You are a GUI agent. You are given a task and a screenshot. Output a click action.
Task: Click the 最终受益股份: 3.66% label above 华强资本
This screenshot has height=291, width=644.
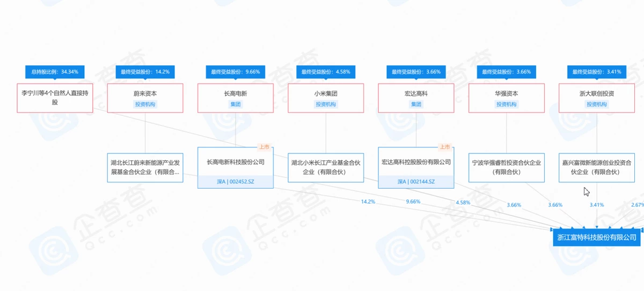(506, 72)
